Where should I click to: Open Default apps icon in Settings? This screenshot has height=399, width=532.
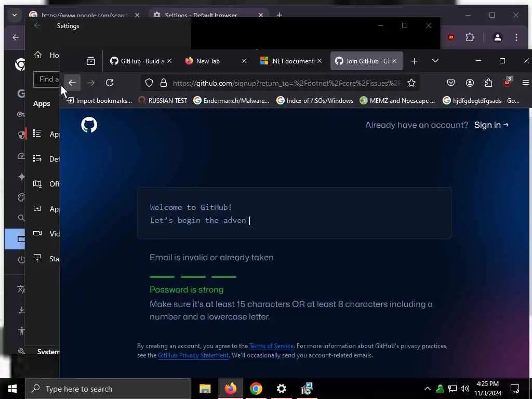[37, 158]
